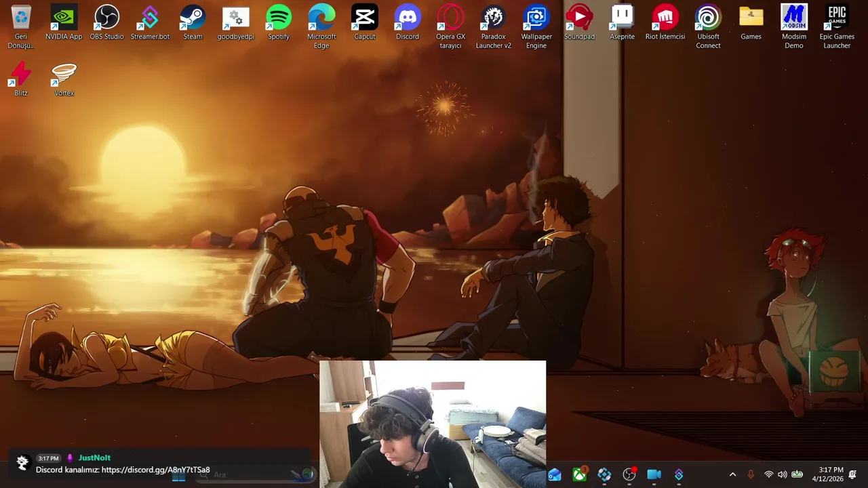Select the Discord desktop shortcut

pyautogui.click(x=408, y=23)
